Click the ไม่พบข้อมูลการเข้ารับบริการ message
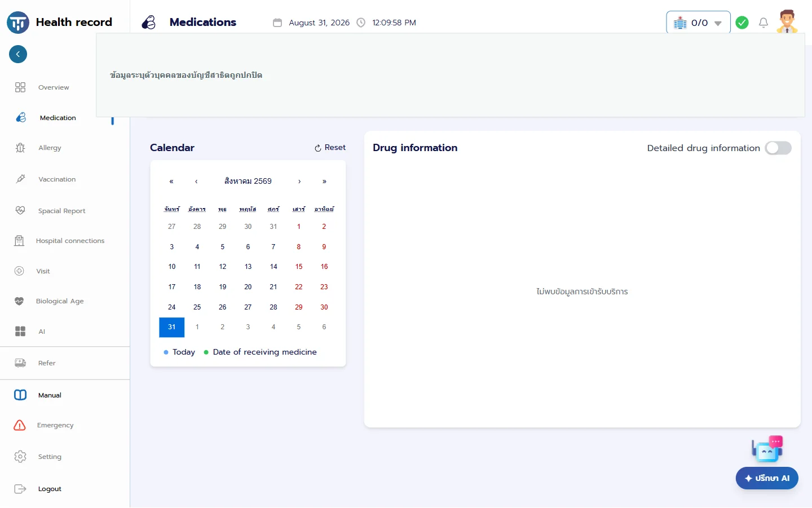812x508 pixels. point(582,291)
